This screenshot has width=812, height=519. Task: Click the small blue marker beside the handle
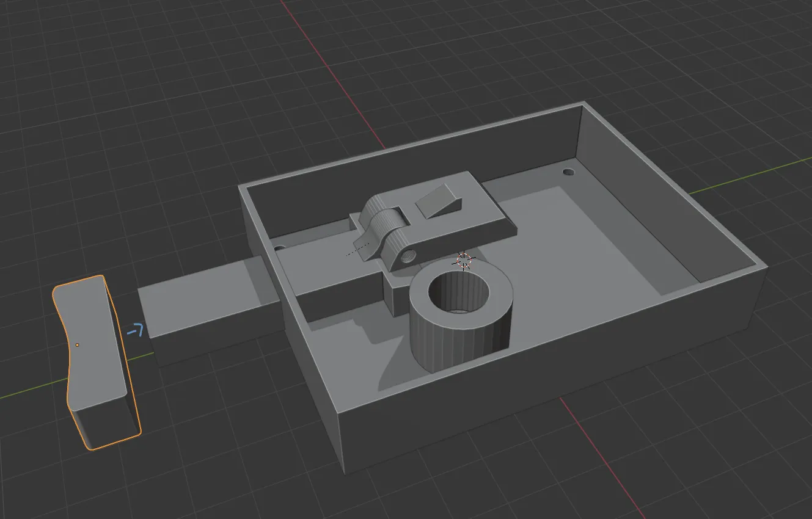[x=136, y=330]
